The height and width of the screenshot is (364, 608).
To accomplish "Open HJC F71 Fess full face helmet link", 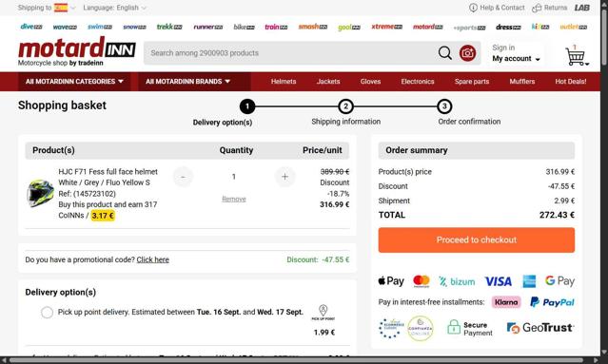I will pyautogui.click(x=108, y=171).
